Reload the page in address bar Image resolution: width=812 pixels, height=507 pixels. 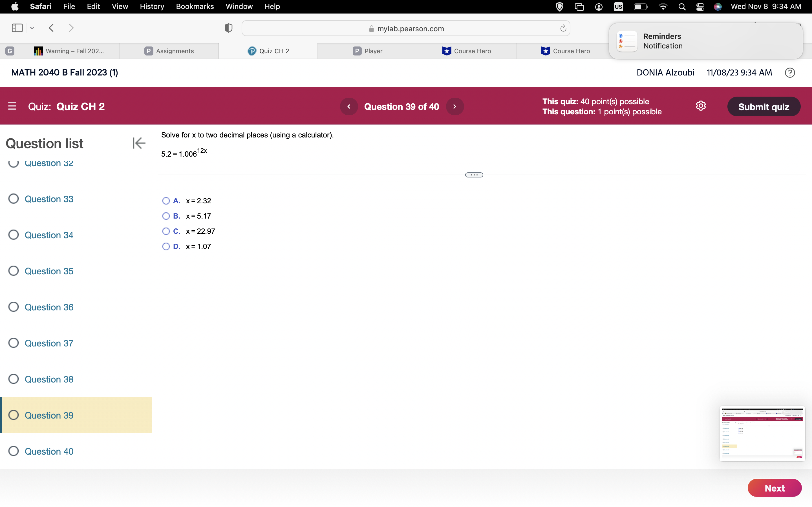click(x=563, y=28)
